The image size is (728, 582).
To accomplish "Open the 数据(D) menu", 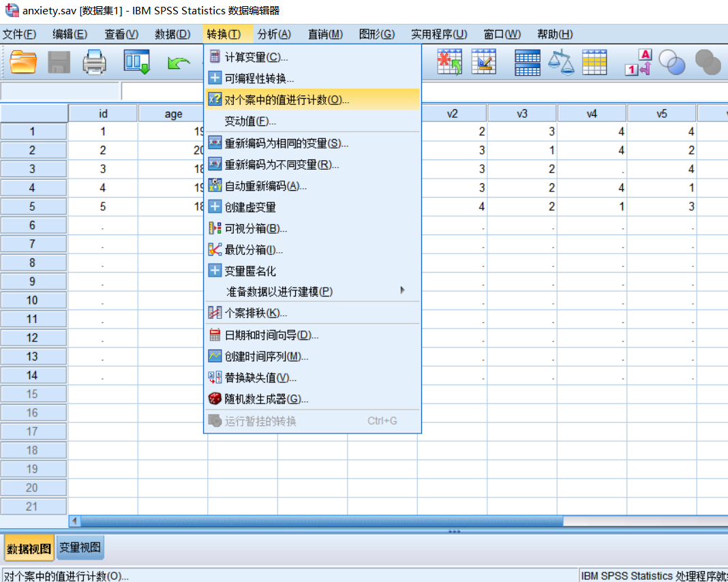I will pyautogui.click(x=172, y=34).
